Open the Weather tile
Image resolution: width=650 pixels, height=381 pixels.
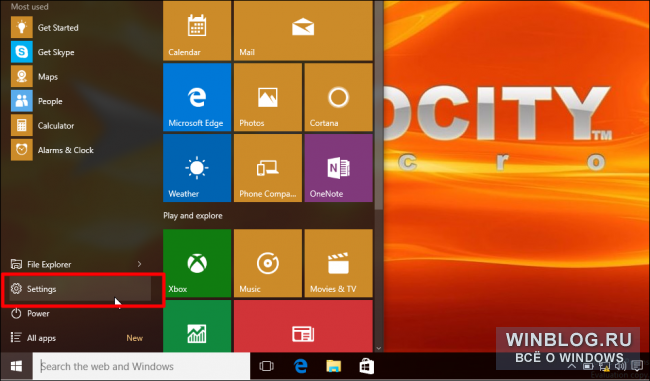197,168
